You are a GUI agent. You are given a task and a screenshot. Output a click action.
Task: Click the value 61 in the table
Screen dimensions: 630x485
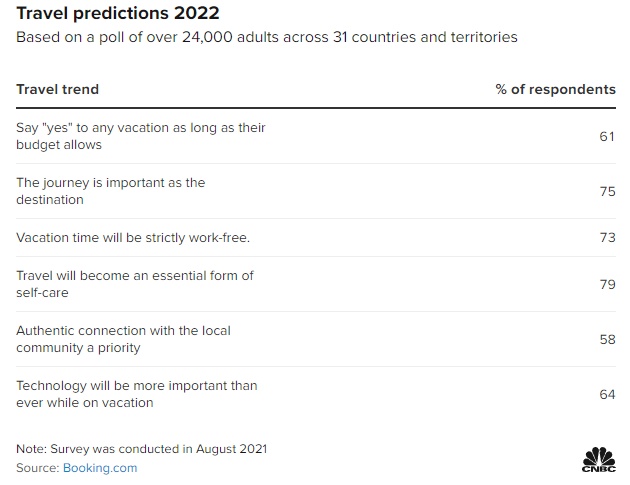coord(607,136)
